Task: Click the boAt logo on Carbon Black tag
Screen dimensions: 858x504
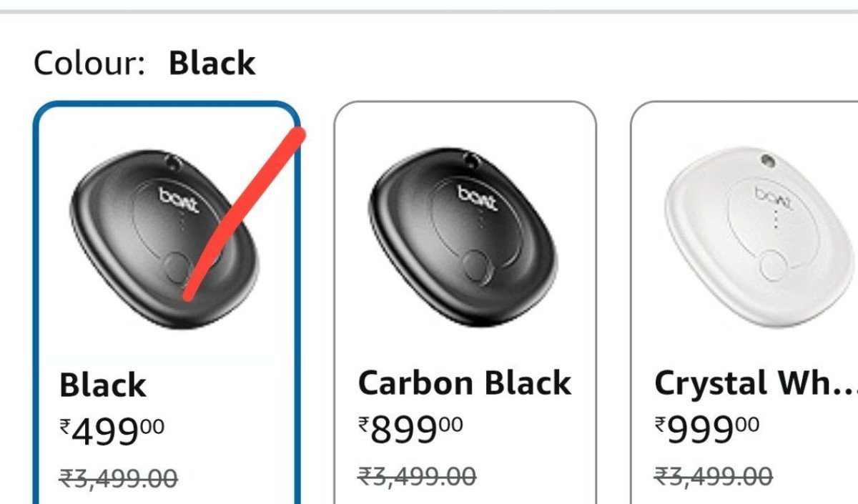Action: click(x=478, y=195)
